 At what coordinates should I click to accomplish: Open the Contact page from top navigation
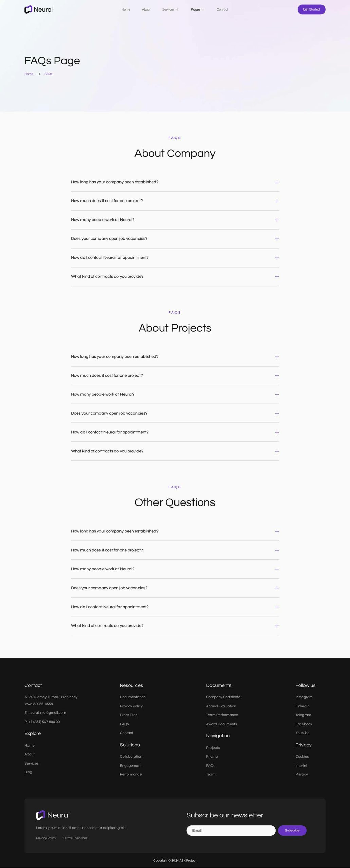click(222, 9)
